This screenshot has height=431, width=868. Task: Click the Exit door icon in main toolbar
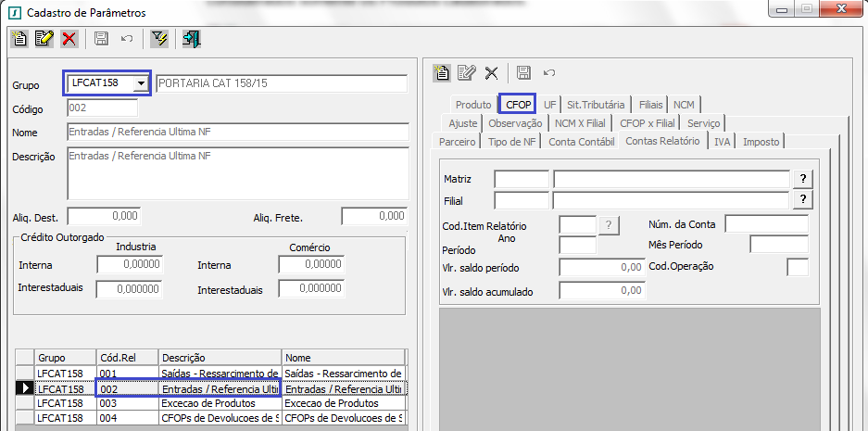click(192, 39)
